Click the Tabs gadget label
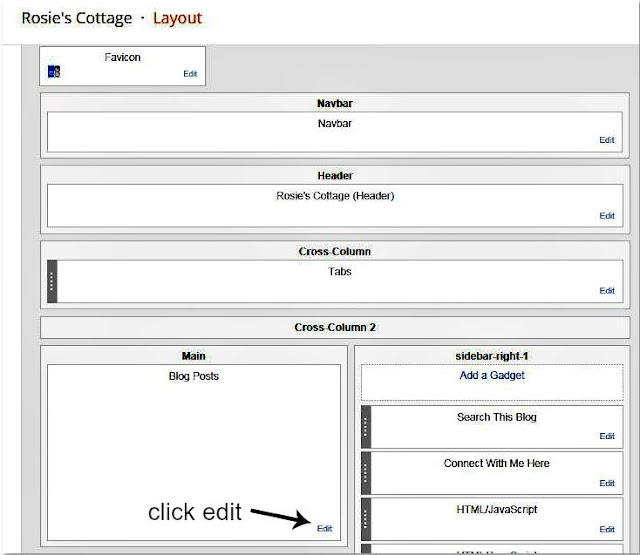This screenshot has height=555, width=640. click(x=340, y=271)
